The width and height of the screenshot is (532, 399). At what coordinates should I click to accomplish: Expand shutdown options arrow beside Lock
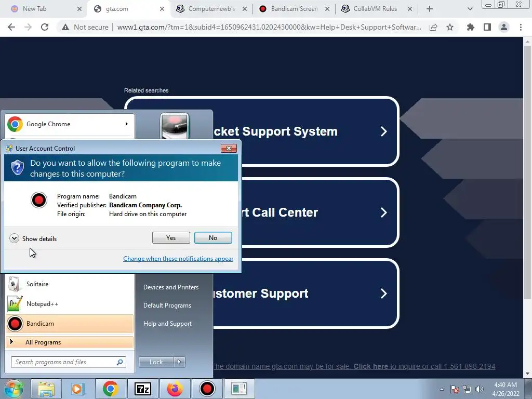(x=179, y=362)
